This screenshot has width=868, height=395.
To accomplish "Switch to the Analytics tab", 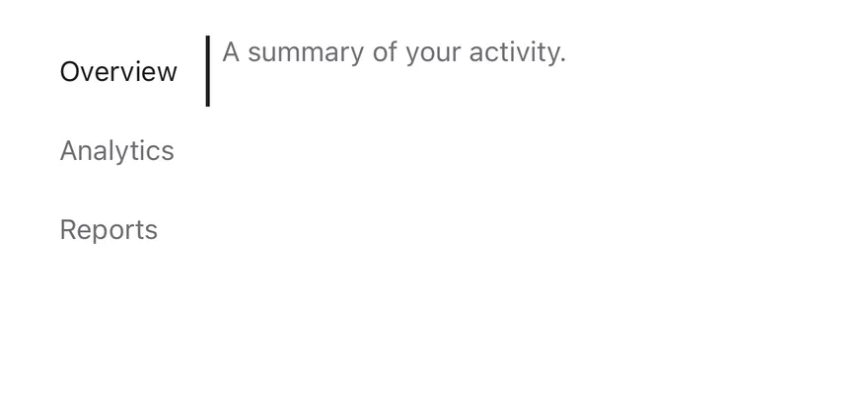I will coord(116,151).
